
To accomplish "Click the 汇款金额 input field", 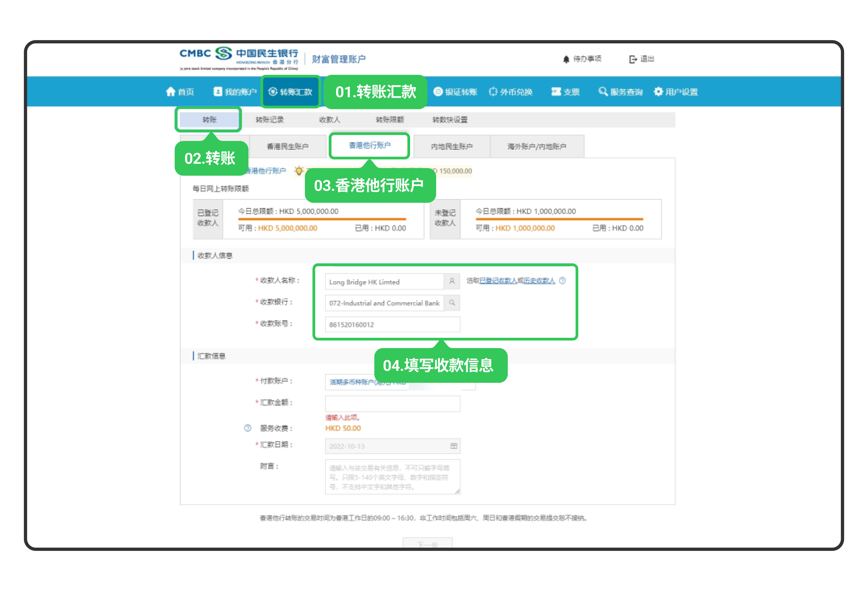I will 392,404.
